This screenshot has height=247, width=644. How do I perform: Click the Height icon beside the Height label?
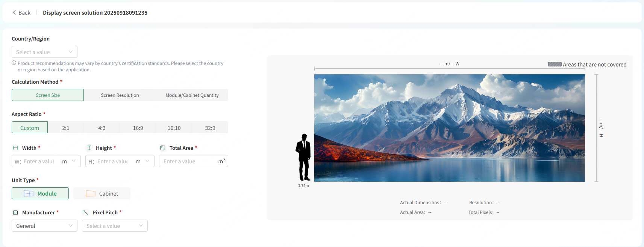point(89,148)
